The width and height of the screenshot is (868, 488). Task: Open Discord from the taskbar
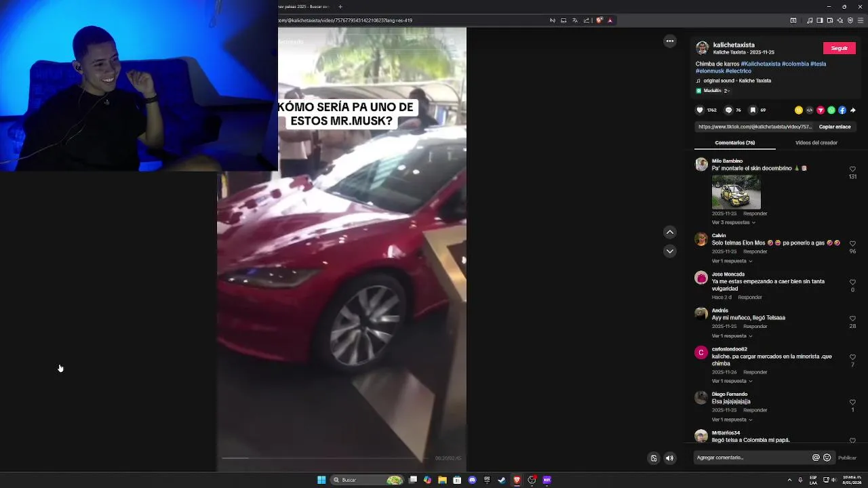coord(472,480)
